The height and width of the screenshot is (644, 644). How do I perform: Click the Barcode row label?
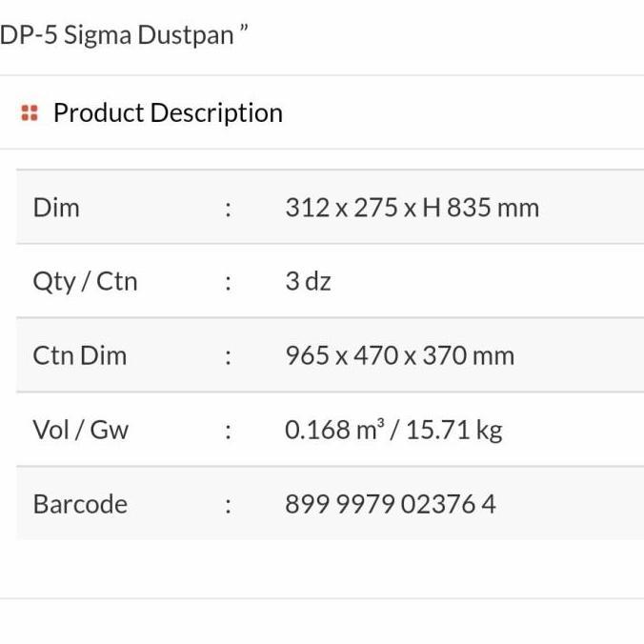tap(80, 504)
